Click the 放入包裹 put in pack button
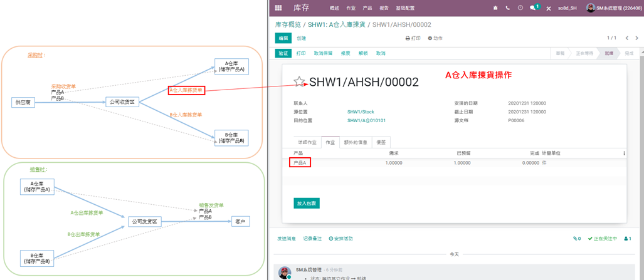Screen dimensions: 644x280 pos(307,203)
